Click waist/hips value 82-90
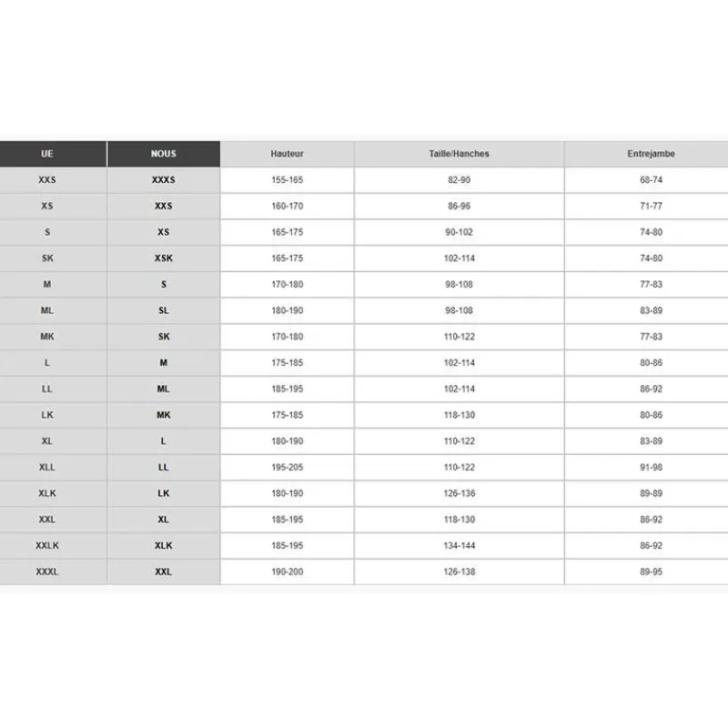The image size is (728, 728). tap(460, 179)
